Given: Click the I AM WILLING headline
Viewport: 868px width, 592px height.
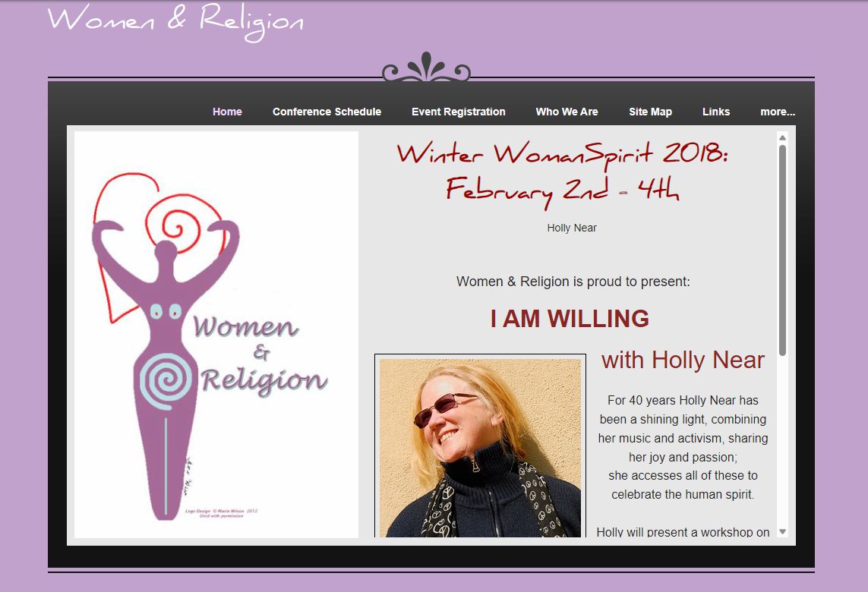Looking at the screenshot, I should point(570,319).
